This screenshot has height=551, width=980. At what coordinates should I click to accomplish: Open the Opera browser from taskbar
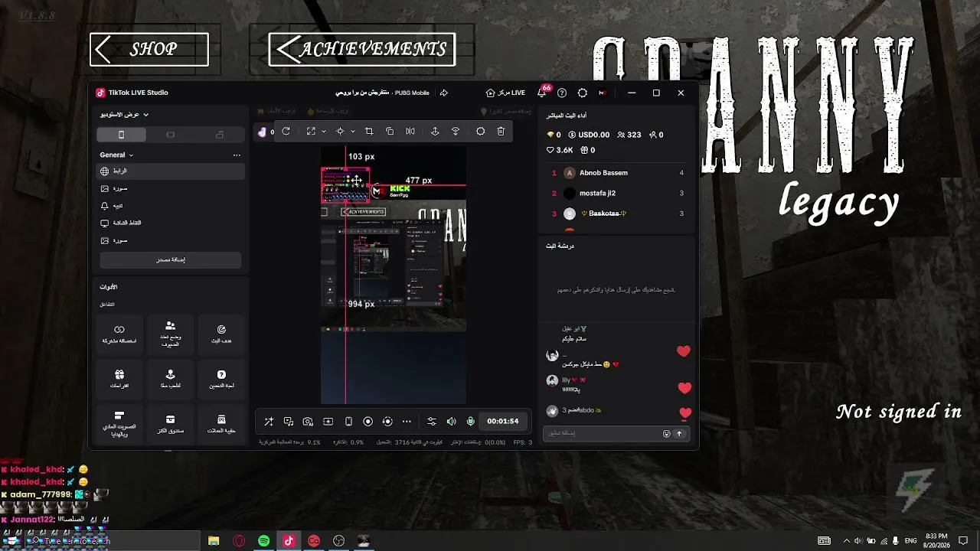click(239, 541)
